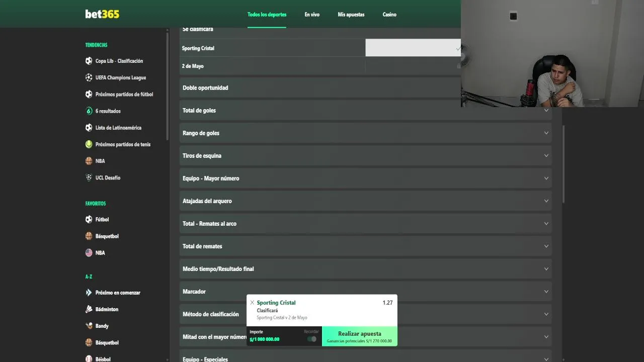Remove Sporting Cristal selection with the X

coord(252,303)
